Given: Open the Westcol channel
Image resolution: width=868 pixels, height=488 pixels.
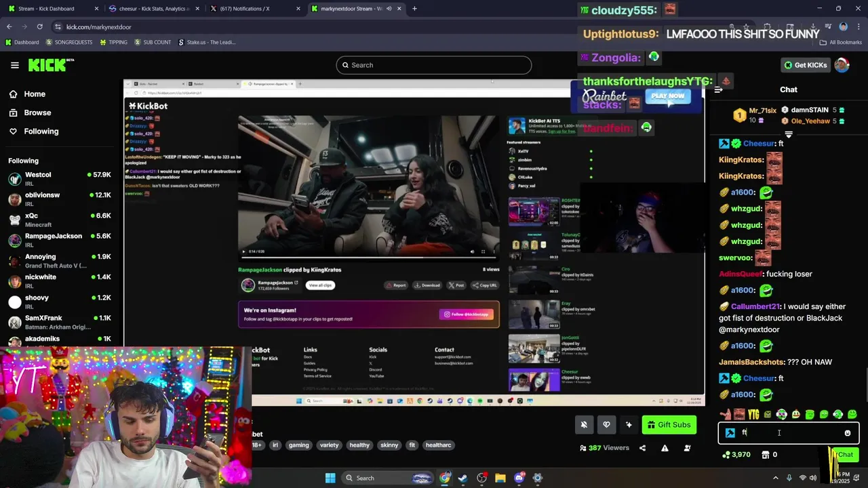Looking at the screenshot, I should click(x=60, y=179).
